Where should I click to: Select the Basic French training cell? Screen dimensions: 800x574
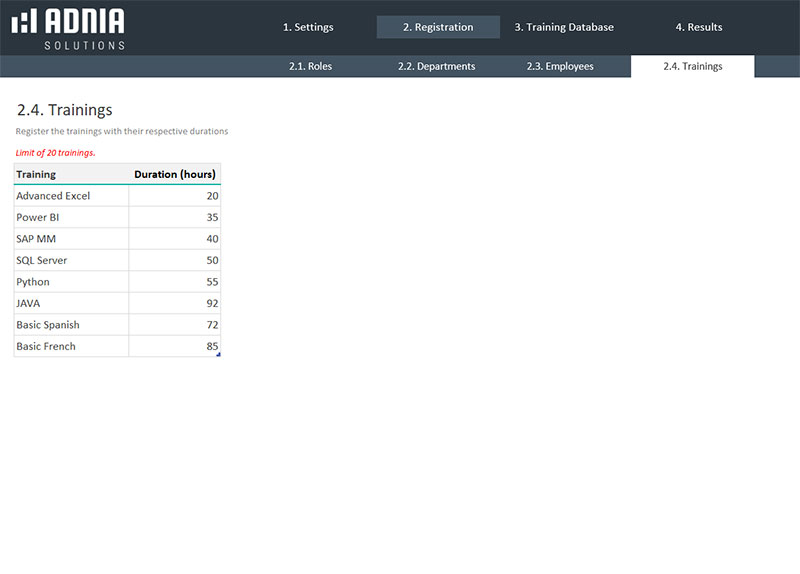click(71, 346)
